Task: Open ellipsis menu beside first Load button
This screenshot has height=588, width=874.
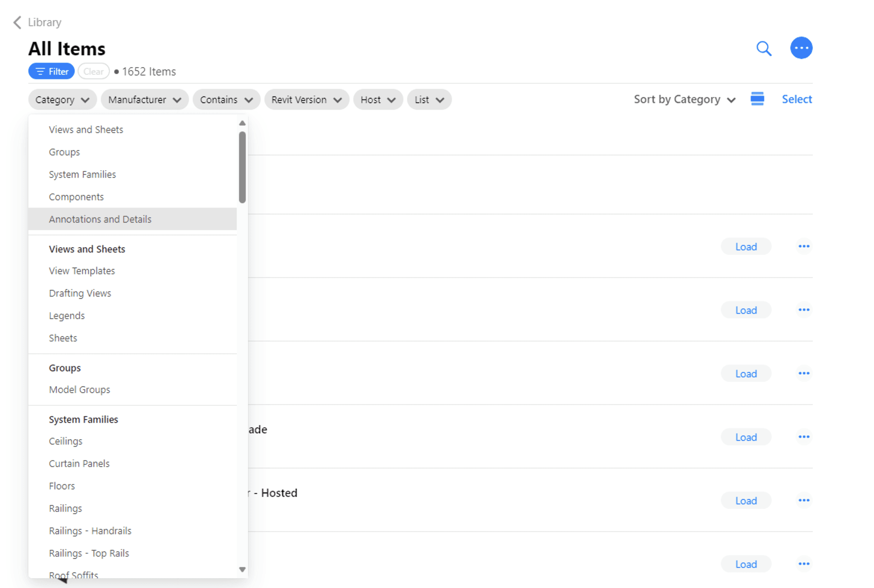Action: 803,247
